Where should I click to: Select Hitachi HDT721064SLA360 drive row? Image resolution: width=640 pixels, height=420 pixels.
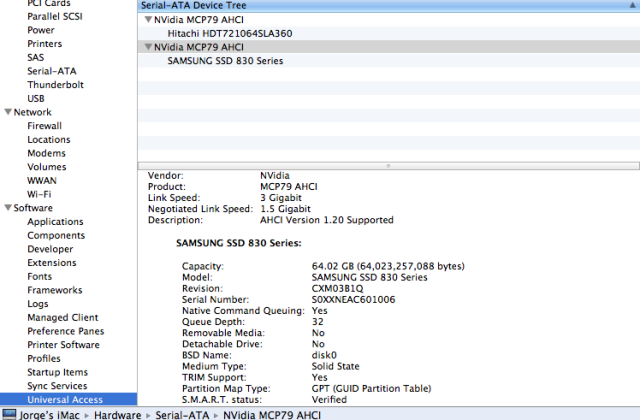point(389,33)
